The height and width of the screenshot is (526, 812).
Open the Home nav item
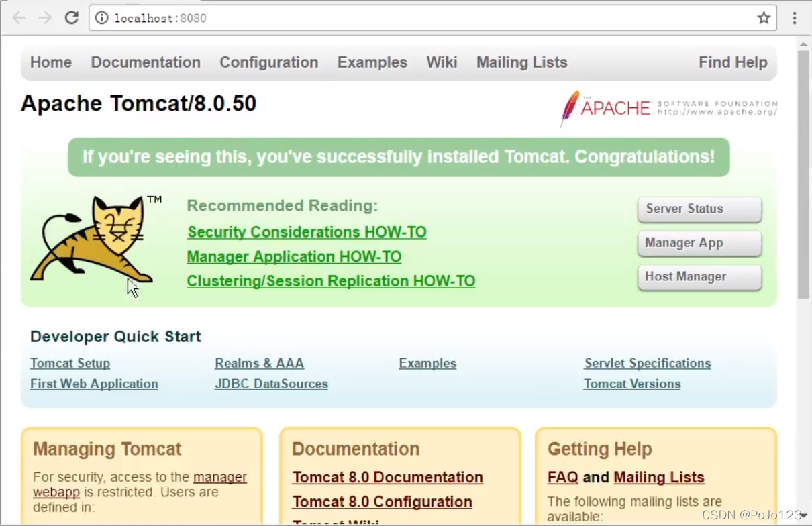51,62
